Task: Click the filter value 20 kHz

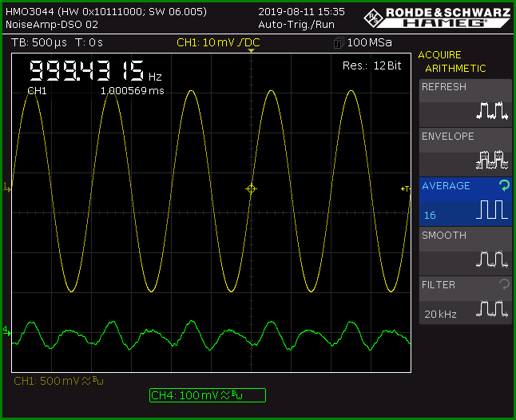Action: 440,315
